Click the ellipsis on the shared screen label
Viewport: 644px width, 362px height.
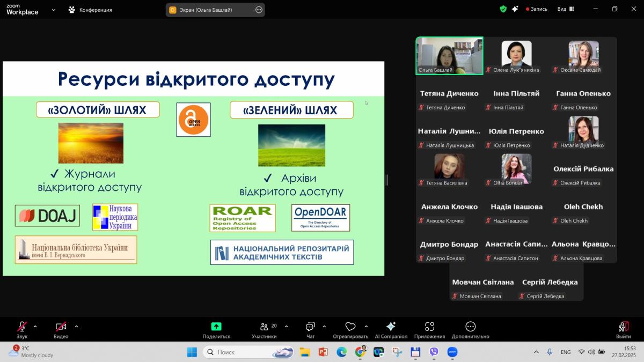(x=259, y=10)
